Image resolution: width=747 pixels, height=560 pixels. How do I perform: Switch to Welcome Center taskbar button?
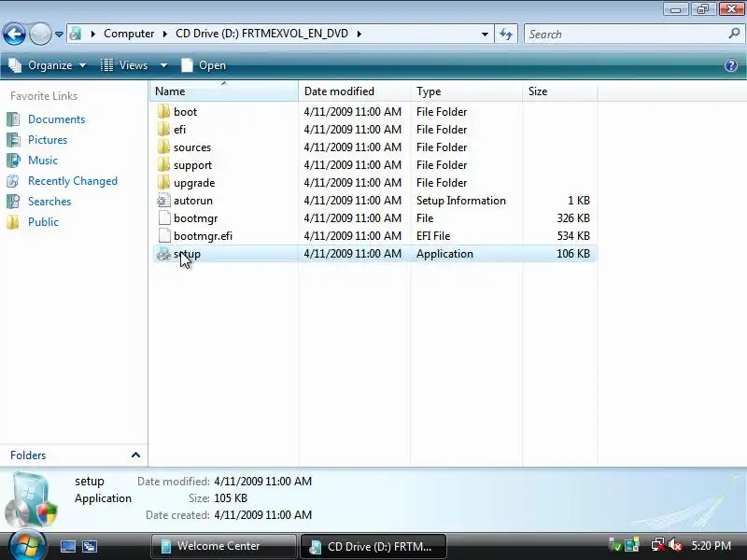(223, 546)
